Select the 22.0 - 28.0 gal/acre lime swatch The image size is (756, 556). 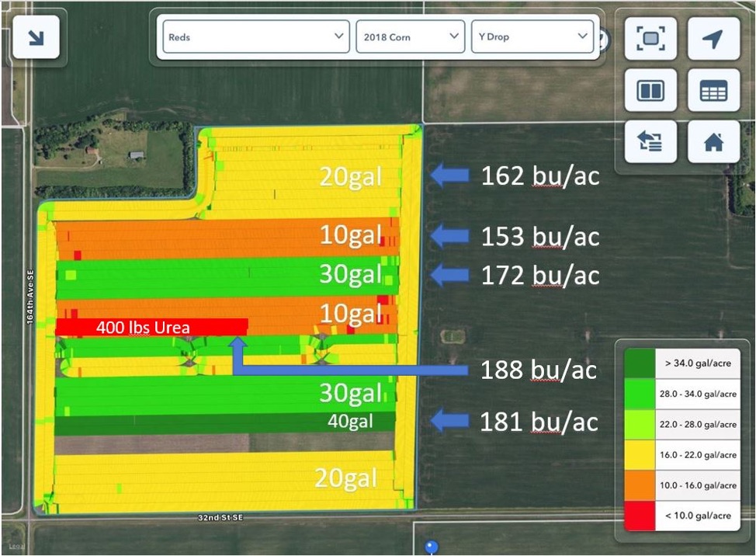(640, 424)
